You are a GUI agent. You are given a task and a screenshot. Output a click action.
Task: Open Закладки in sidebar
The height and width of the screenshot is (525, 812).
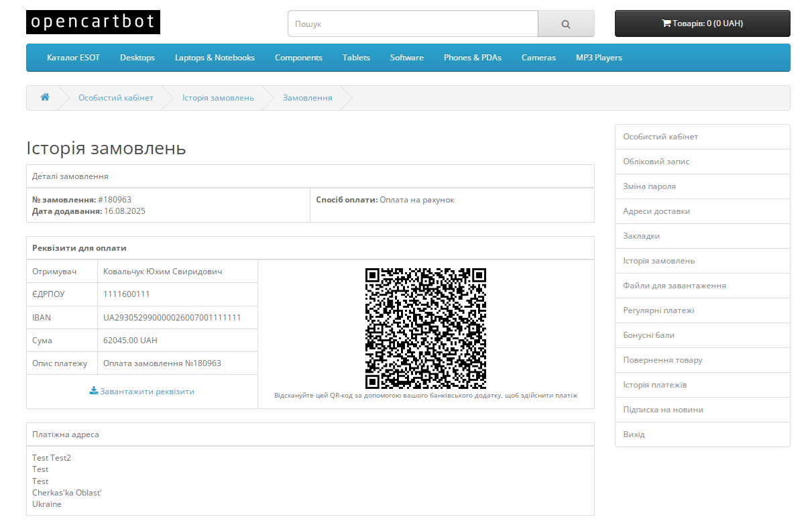point(702,236)
